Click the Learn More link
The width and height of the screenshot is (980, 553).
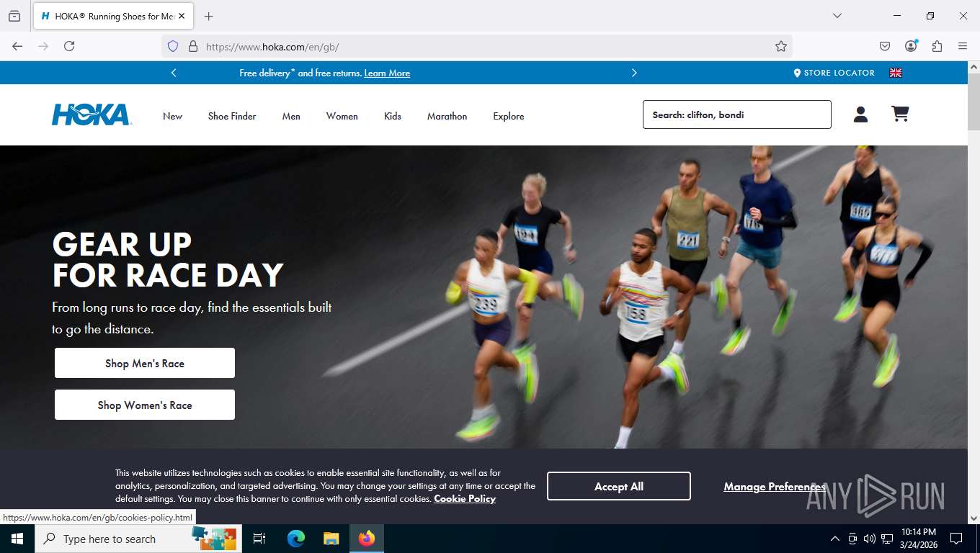(x=387, y=73)
